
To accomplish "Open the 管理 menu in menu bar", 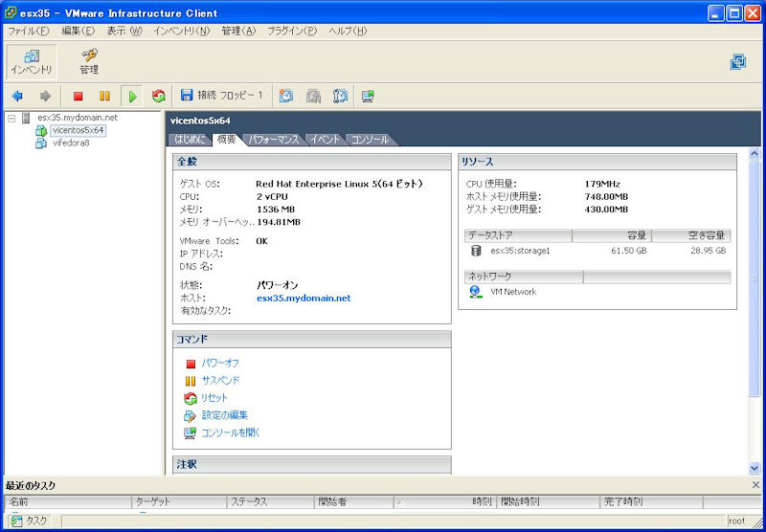I will click(238, 31).
